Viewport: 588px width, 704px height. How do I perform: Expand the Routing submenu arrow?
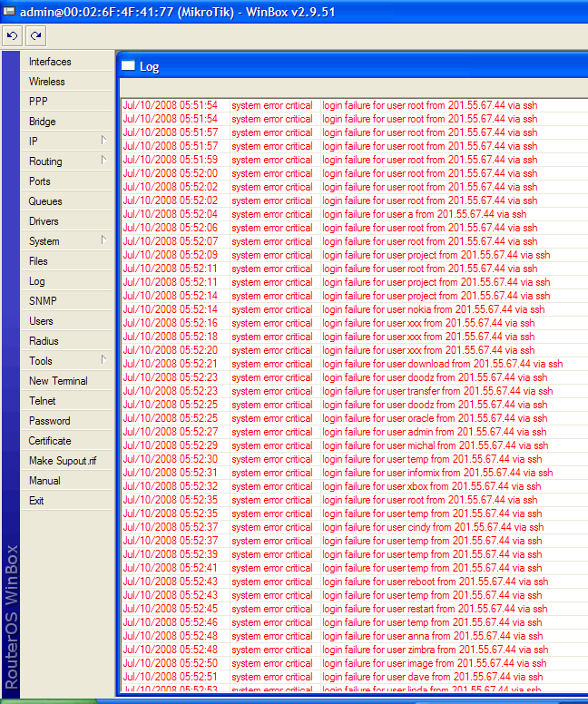pyautogui.click(x=103, y=161)
